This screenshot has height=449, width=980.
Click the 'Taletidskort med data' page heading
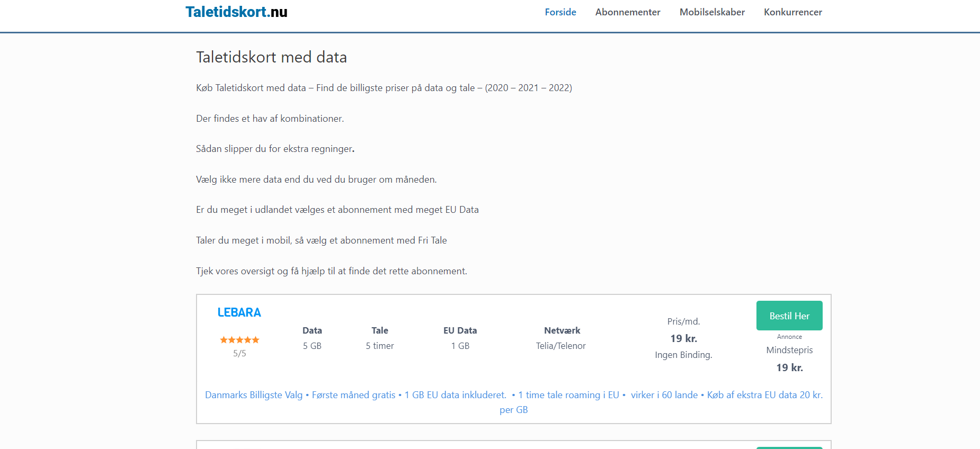[x=271, y=57]
